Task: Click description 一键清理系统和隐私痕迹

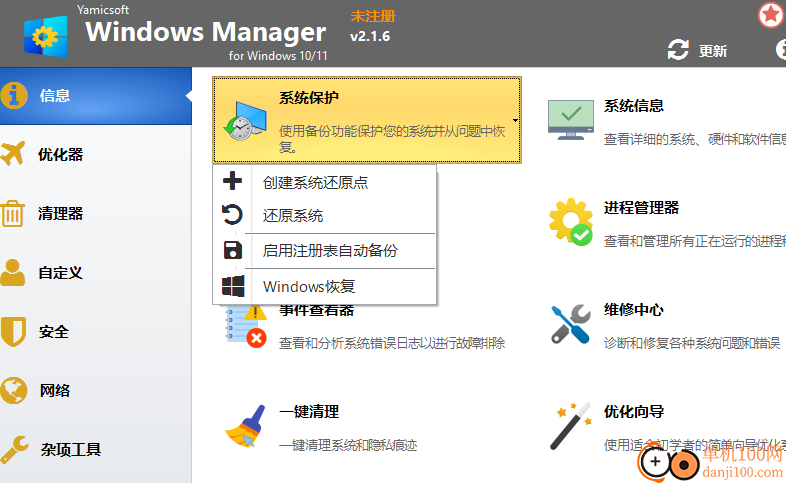Action: pyautogui.click(x=348, y=445)
